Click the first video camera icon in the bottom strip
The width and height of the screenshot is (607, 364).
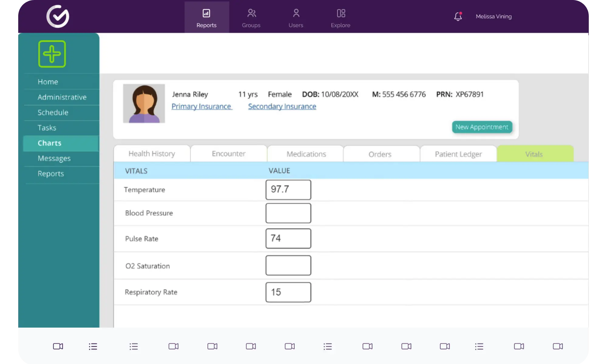(x=58, y=346)
